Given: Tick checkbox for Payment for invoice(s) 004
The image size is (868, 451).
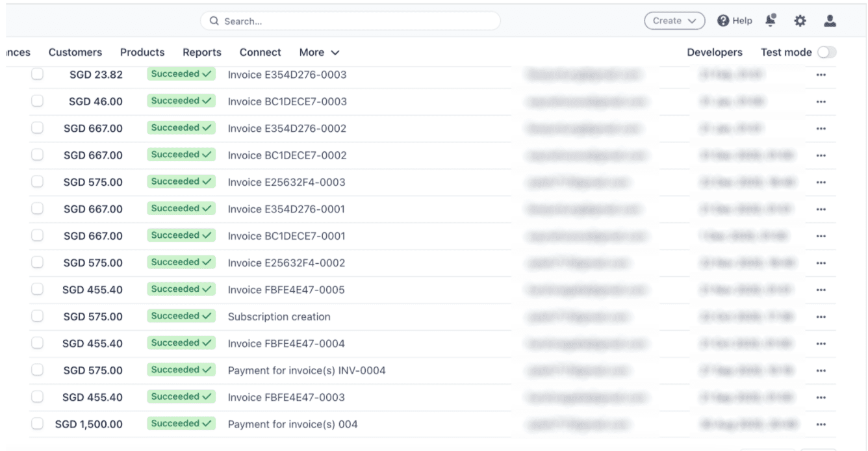Looking at the screenshot, I should (37, 424).
